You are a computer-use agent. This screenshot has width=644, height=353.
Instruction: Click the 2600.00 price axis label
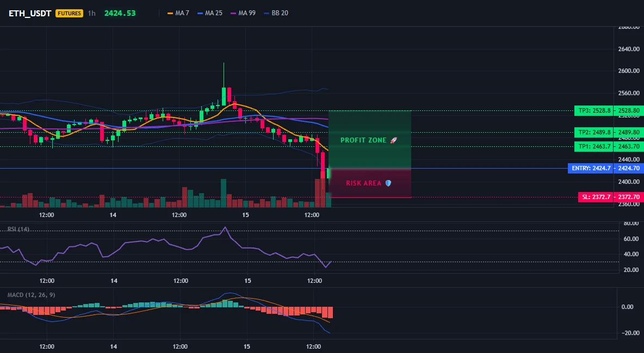click(x=628, y=71)
